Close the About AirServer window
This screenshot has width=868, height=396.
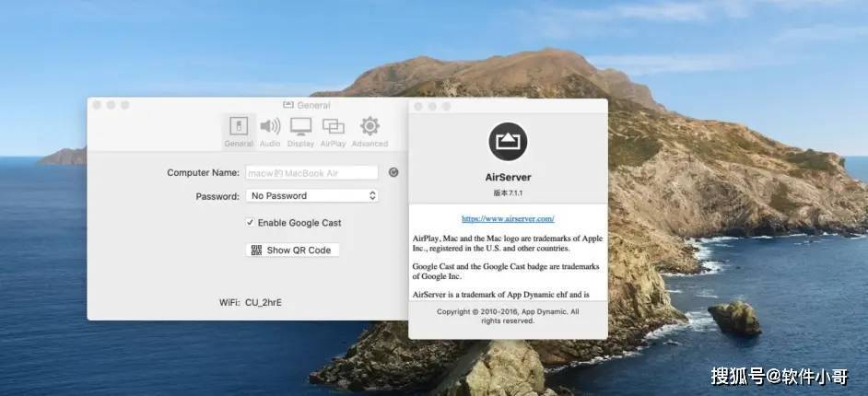tap(418, 106)
